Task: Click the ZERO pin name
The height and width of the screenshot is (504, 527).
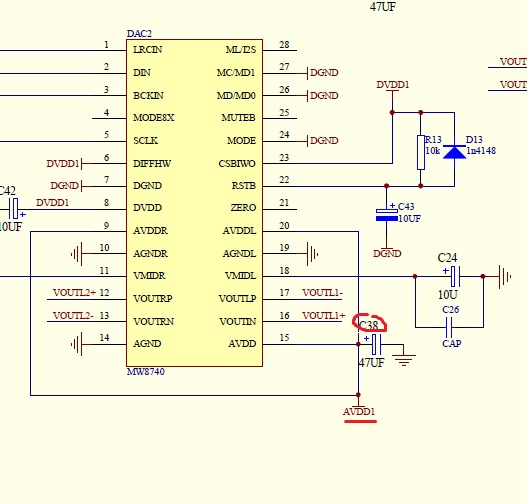Action: coord(243,208)
